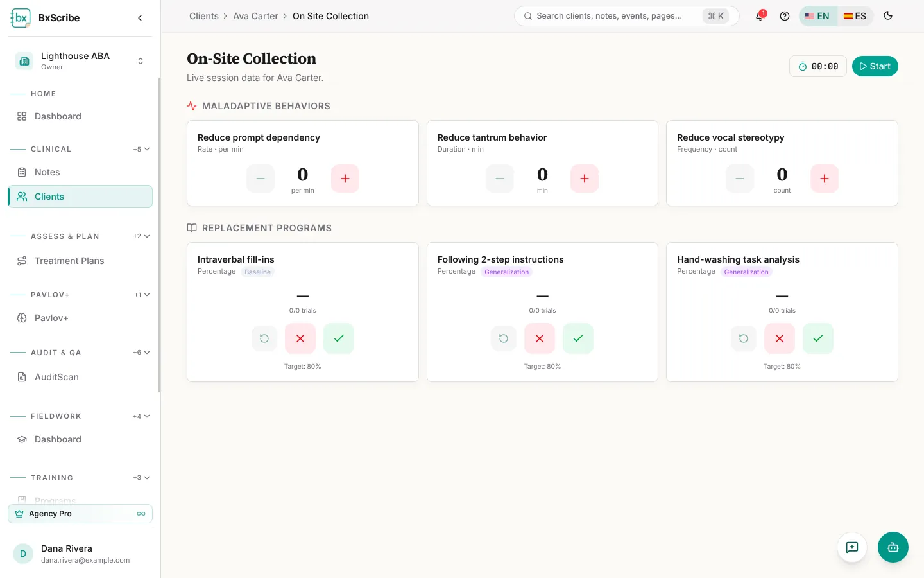The height and width of the screenshot is (578, 924).
Task: Expand the Fieldwork +4 chevron
Action: pos(142,416)
